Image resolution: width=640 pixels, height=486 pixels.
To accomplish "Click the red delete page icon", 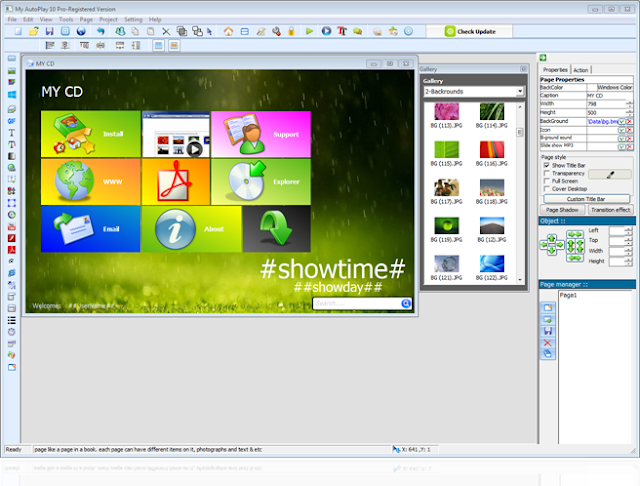I will click(x=548, y=343).
